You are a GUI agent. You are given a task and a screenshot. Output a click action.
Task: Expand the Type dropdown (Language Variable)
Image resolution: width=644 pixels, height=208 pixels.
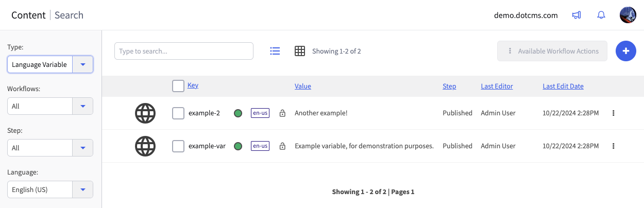pyautogui.click(x=82, y=64)
